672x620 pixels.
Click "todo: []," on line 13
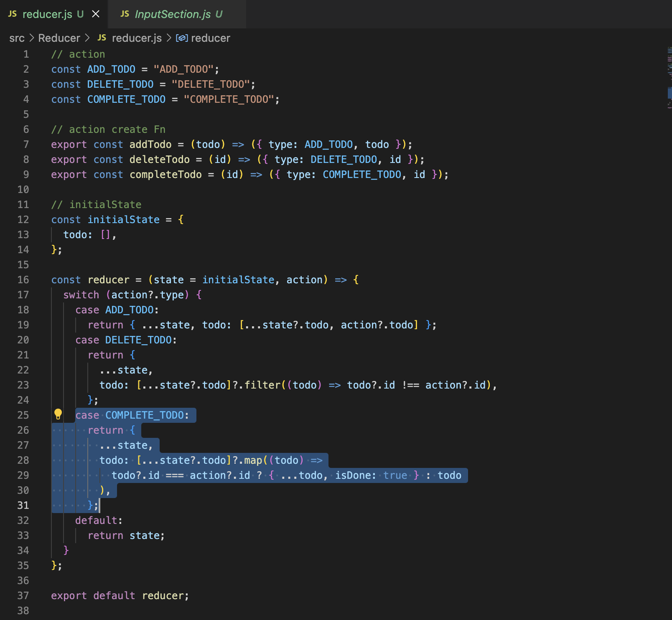[x=90, y=235]
